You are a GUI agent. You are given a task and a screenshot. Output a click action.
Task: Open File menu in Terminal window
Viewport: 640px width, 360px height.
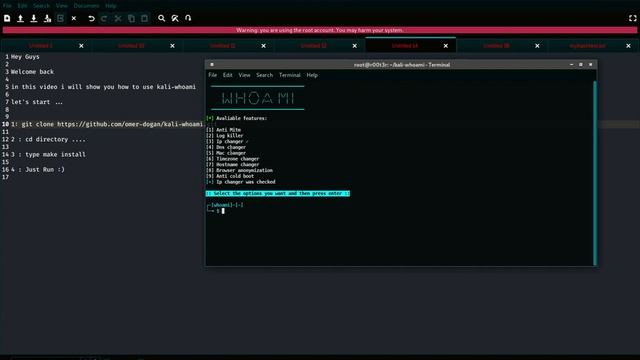213,75
